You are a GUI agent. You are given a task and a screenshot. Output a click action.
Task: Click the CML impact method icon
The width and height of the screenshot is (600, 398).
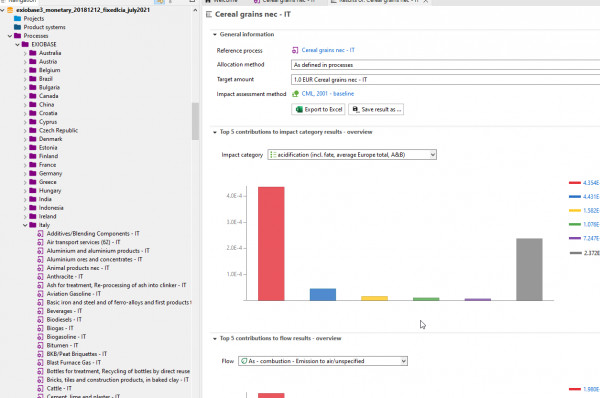tap(295, 94)
